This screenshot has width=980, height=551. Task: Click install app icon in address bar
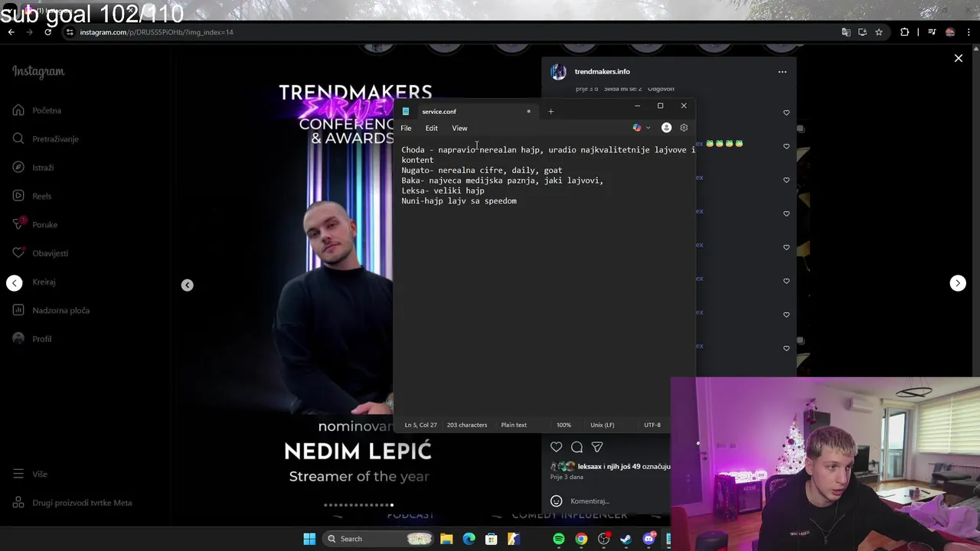pos(862,32)
